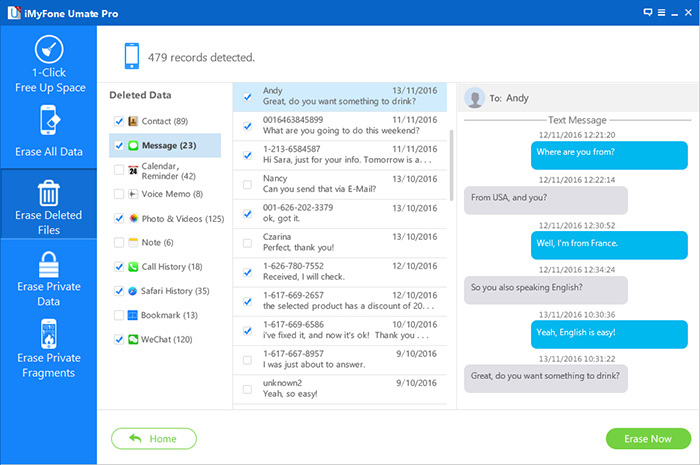
Task: Click the WeChat category icon
Action: [x=133, y=339]
